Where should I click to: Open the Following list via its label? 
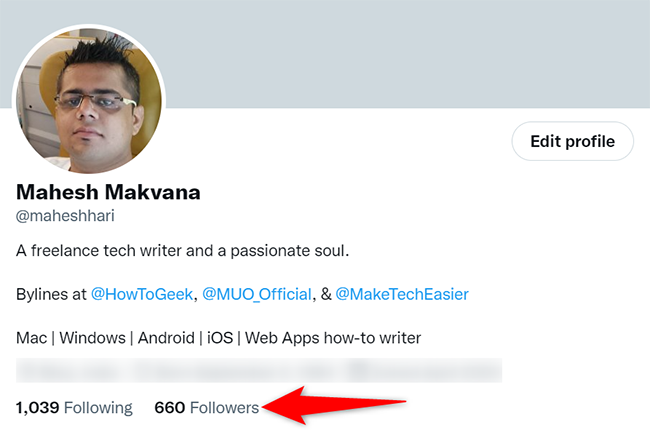pyautogui.click(x=99, y=407)
